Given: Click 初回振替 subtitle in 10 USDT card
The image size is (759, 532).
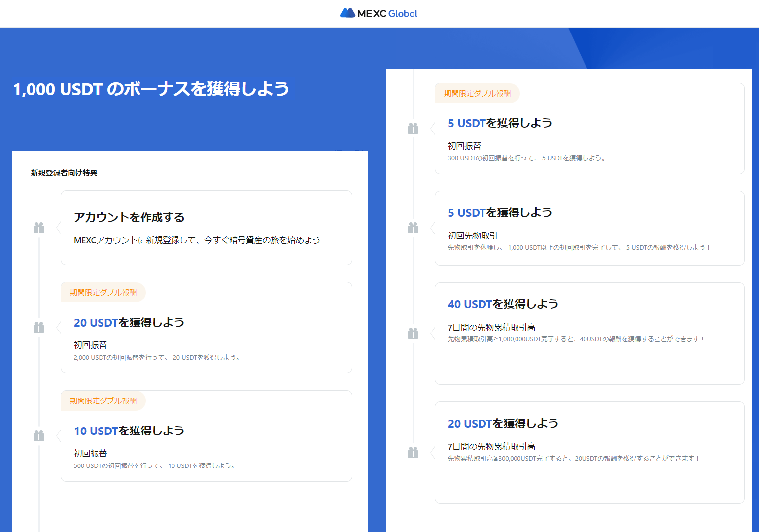Looking at the screenshot, I should tap(90, 453).
